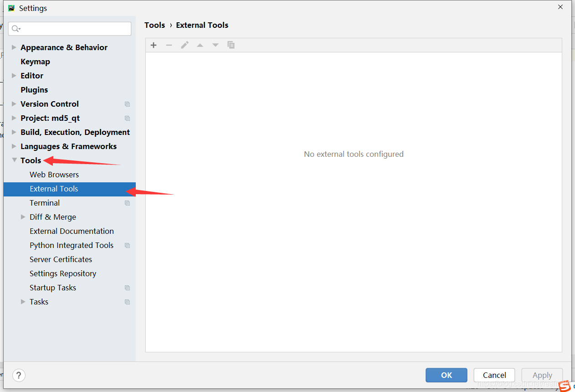This screenshot has width=575, height=392.
Task: Open Terminal settings
Action: 45,203
